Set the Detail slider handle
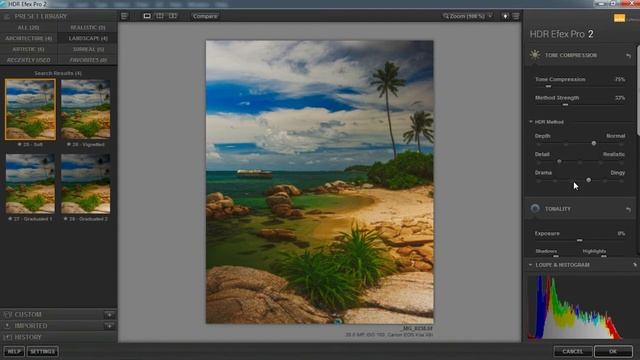640x360 pixels. [559, 162]
